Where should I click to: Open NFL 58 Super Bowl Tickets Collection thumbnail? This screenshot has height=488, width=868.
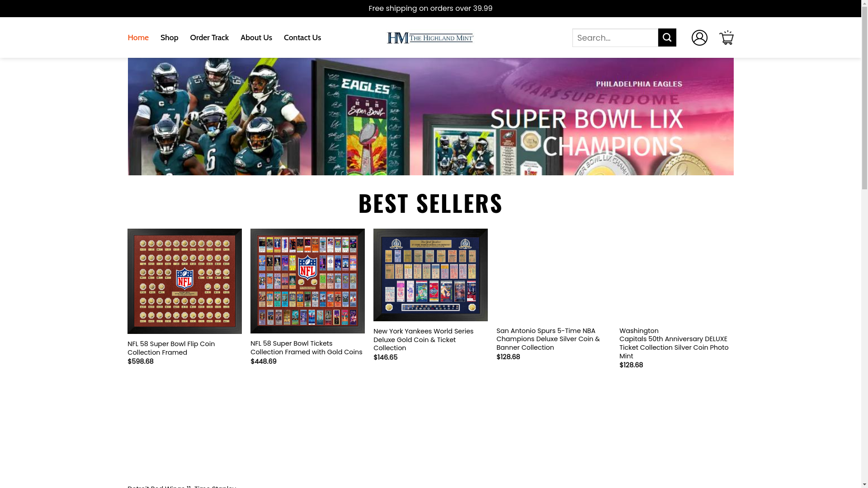307,281
